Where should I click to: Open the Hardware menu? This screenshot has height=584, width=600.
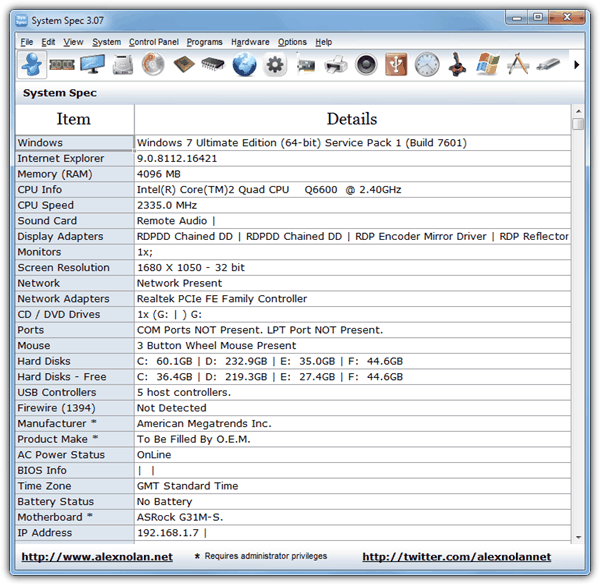click(250, 42)
